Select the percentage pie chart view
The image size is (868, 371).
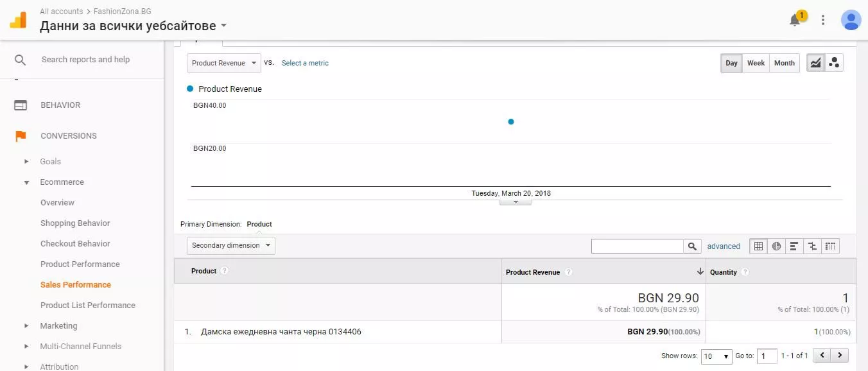tap(777, 246)
